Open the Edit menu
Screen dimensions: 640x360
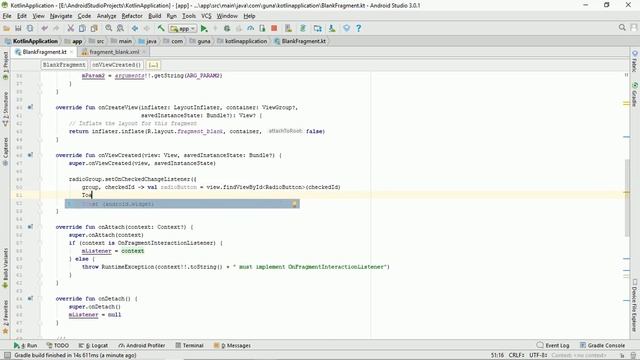click(22, 16)
